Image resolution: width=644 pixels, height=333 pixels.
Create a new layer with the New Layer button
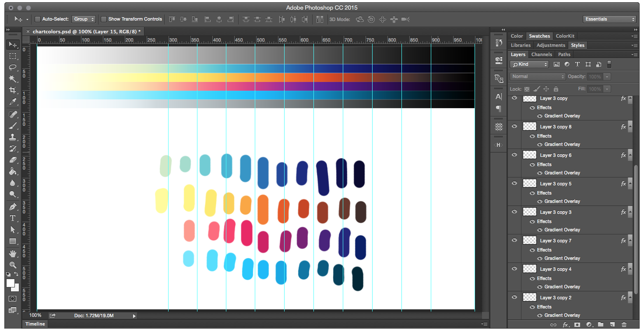612,324
